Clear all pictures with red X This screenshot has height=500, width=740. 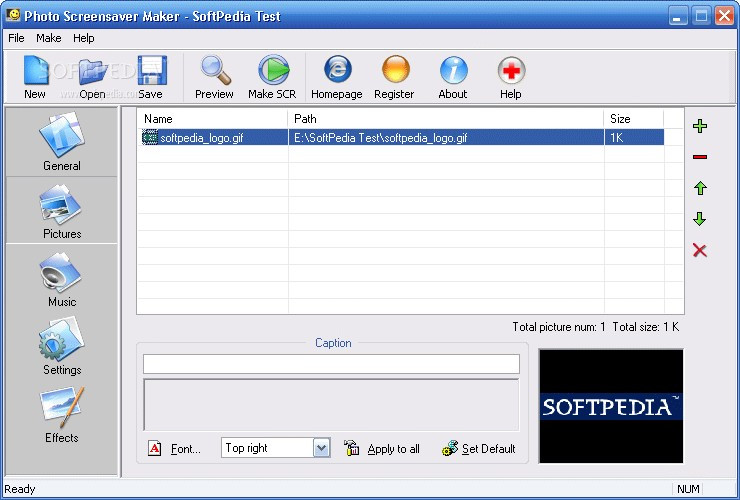(x=700, y=250)
